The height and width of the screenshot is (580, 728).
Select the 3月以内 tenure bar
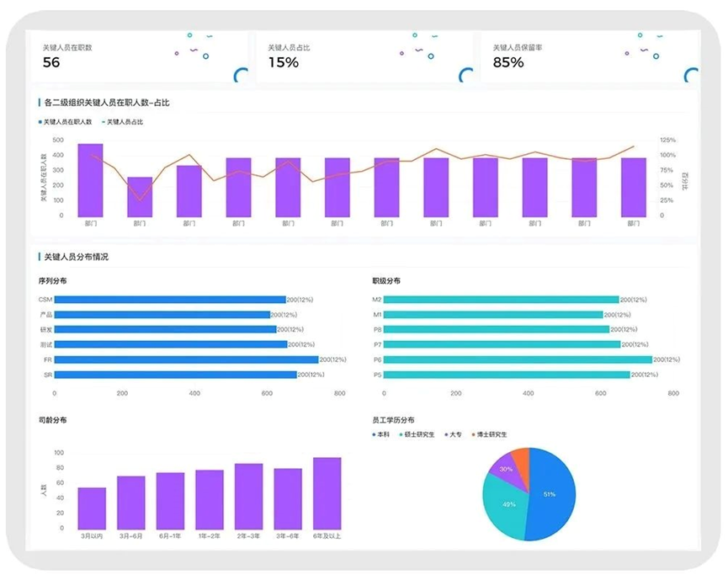pos(92,508)
